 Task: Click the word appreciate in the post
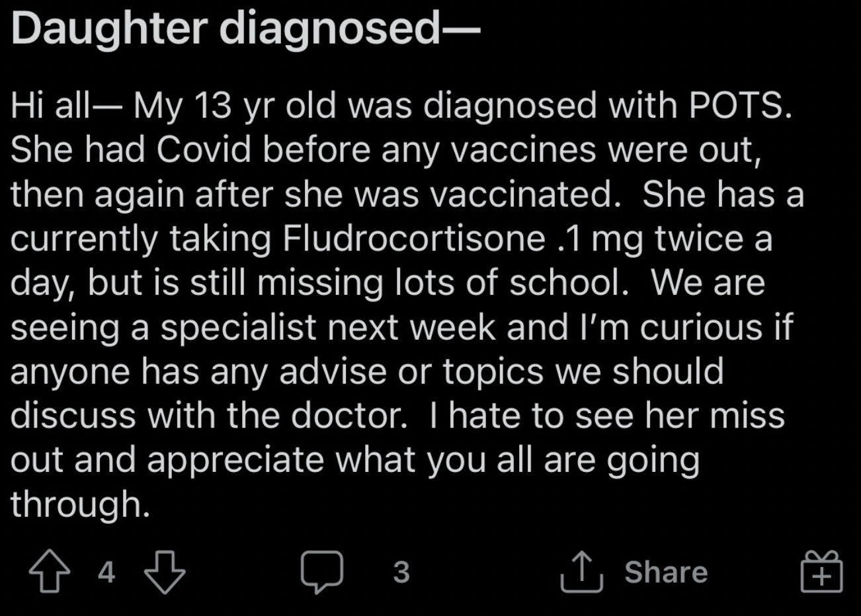[x=235, y=461]
